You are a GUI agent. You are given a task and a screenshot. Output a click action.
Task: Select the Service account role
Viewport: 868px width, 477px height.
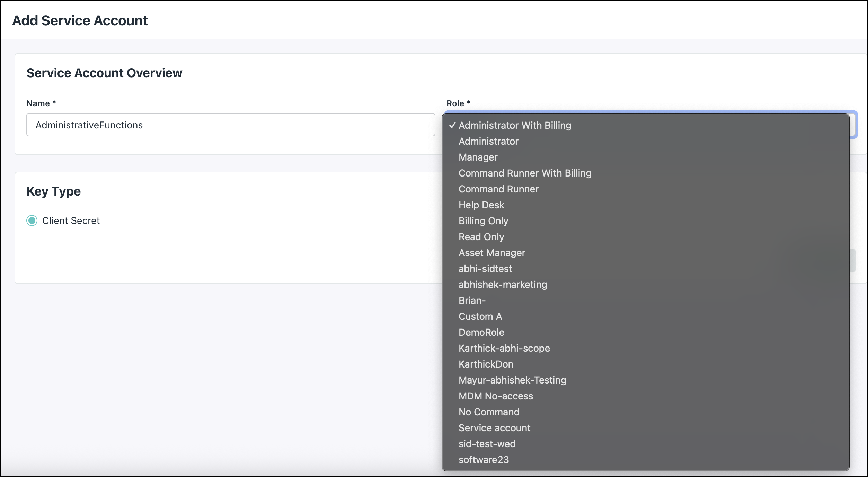click(x=494, y=428)
